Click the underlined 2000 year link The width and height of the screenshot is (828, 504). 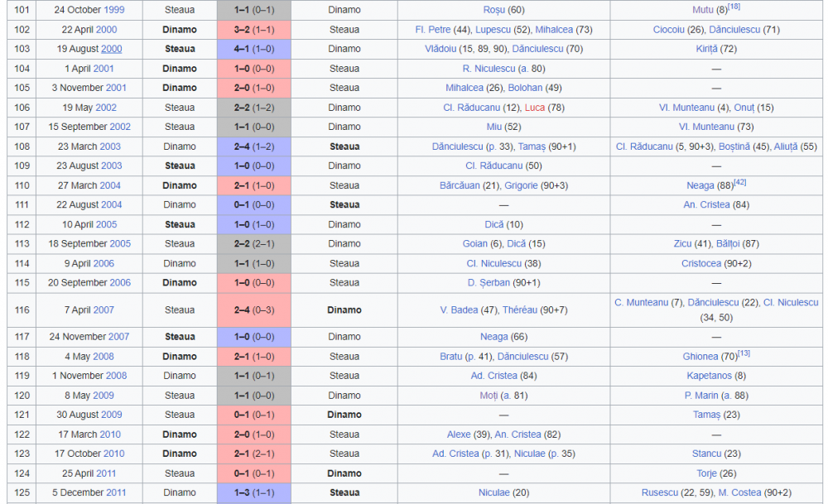pos(112,49)
